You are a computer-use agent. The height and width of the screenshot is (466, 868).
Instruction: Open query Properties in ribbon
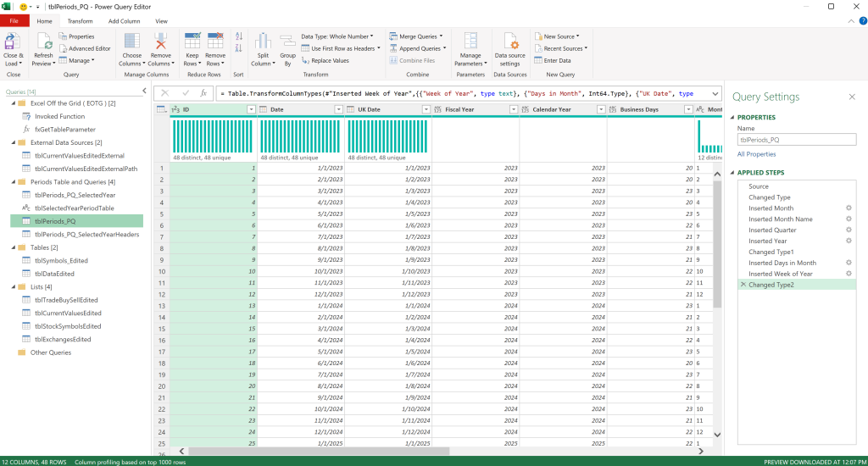[x=77, y=36]
